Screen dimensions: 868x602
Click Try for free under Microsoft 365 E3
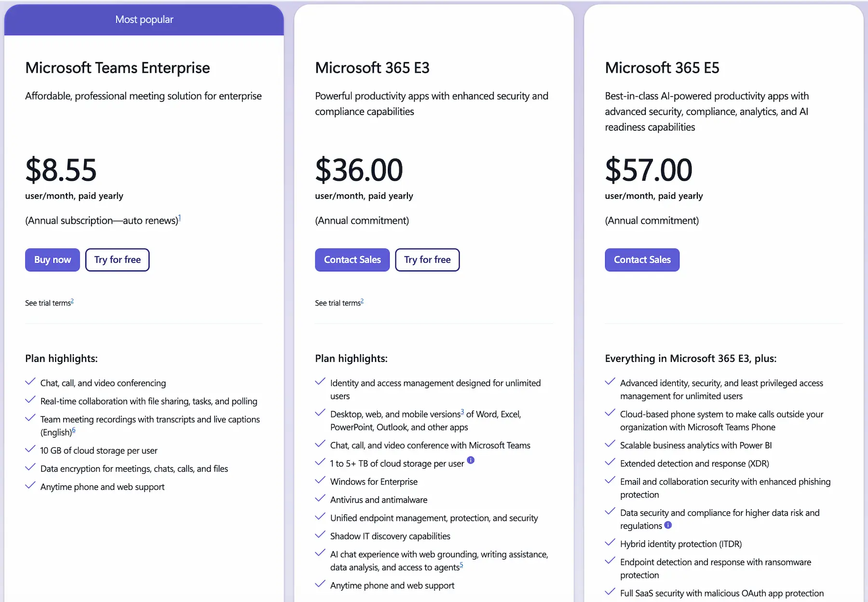coord(427,260)
